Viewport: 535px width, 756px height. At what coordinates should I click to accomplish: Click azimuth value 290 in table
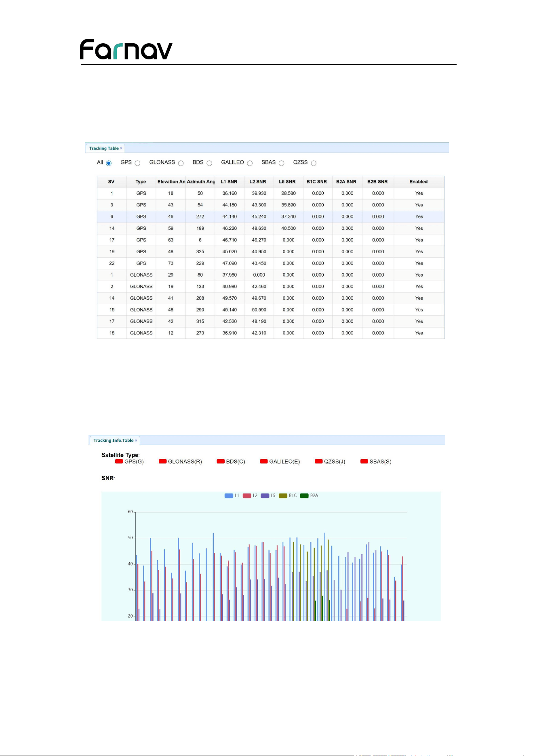[200, 310]
